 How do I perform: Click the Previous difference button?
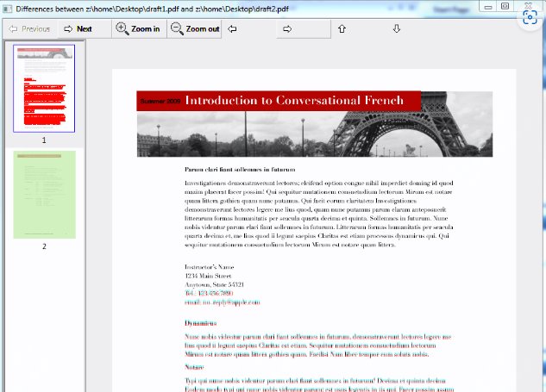[28, 28]
